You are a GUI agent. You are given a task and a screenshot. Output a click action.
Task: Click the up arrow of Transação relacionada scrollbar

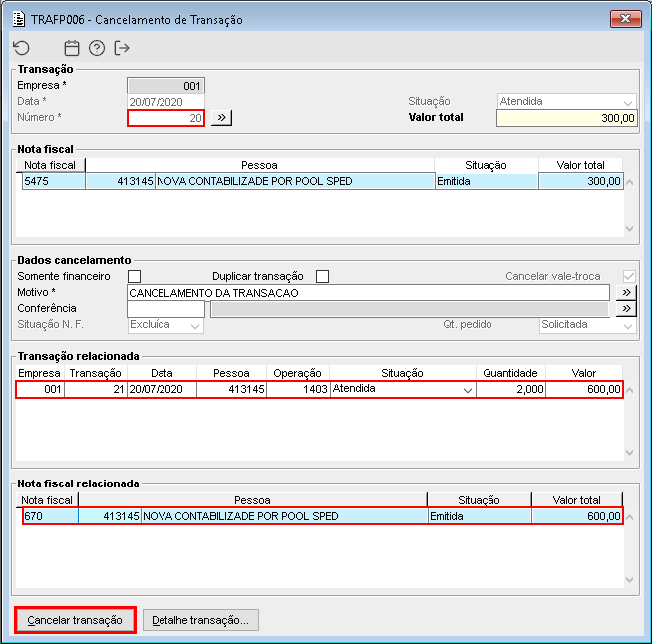[629, 390]
